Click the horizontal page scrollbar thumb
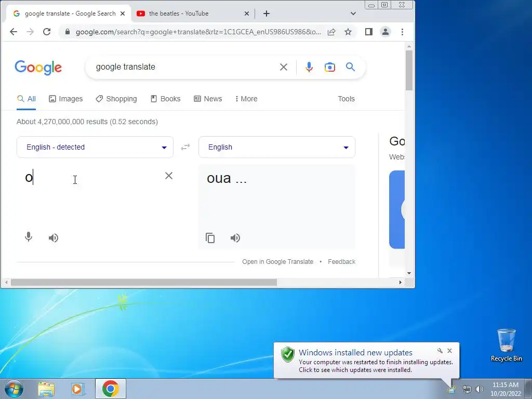 click(x=144, y=282)
